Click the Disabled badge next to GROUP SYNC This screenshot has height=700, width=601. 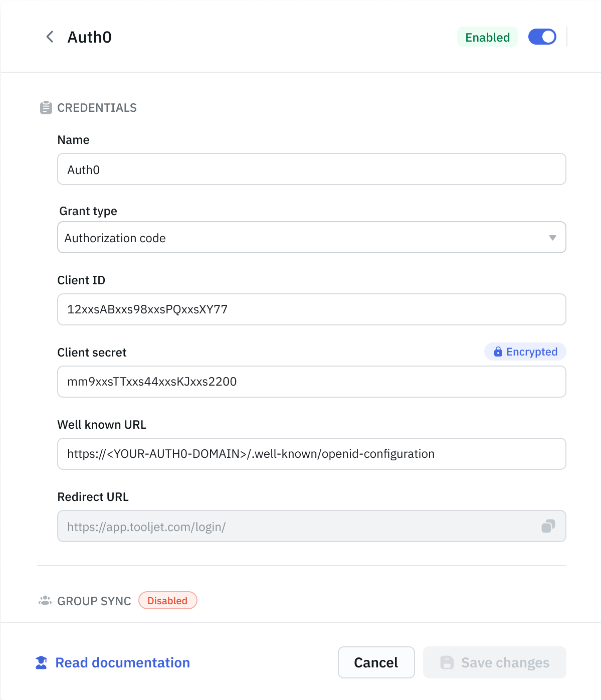(x=167, y=600)
